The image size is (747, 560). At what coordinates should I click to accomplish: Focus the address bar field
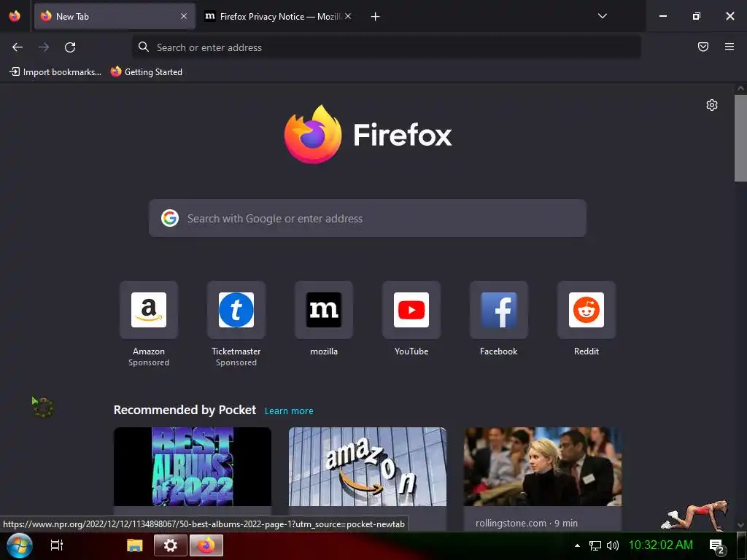[x=387, y=47]
